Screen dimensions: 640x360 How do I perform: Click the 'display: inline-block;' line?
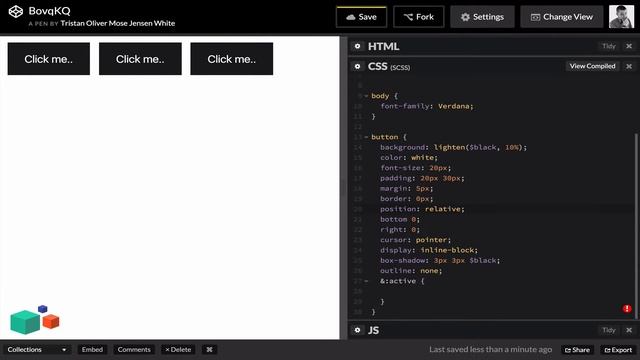tap(429, 250)
